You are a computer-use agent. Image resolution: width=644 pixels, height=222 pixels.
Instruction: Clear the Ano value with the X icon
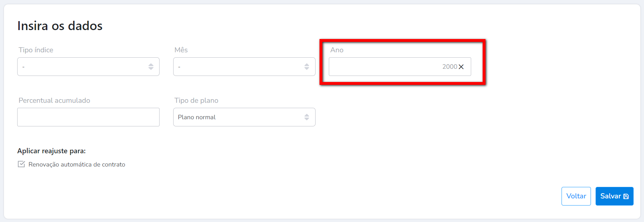point(461,67)
